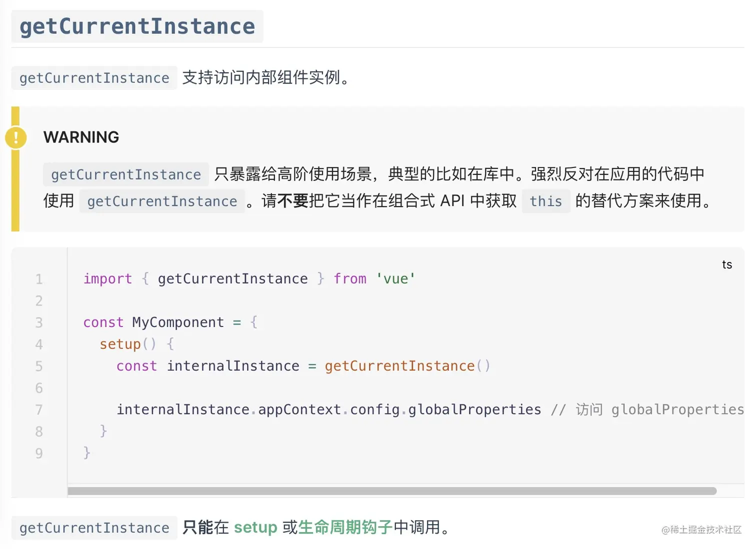The height and width of the screenshot is (549, 756).
Task: Click the orange getCurrentInstance() call on line 5
Action: tap(400, 366)
